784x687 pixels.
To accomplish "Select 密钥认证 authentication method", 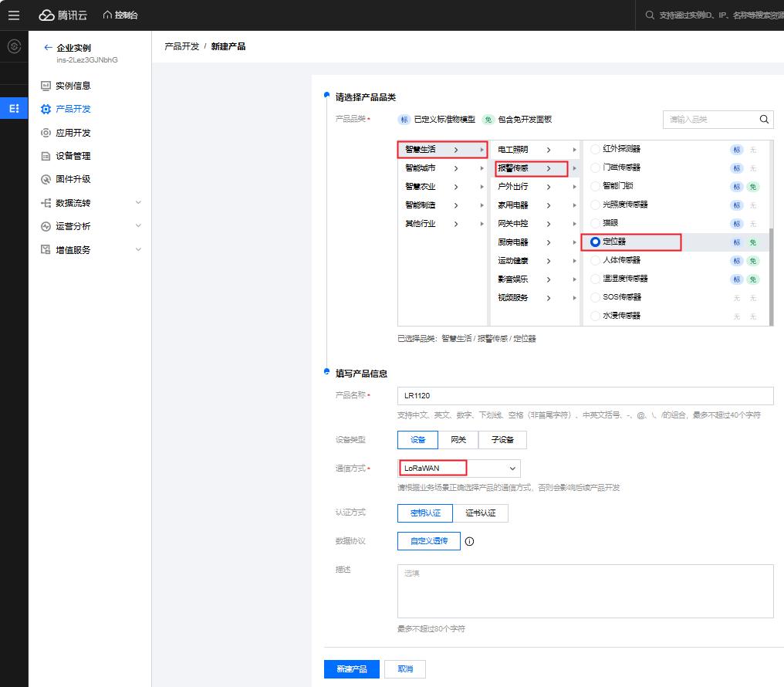I will pyautogui.click(x=425, y=513).
